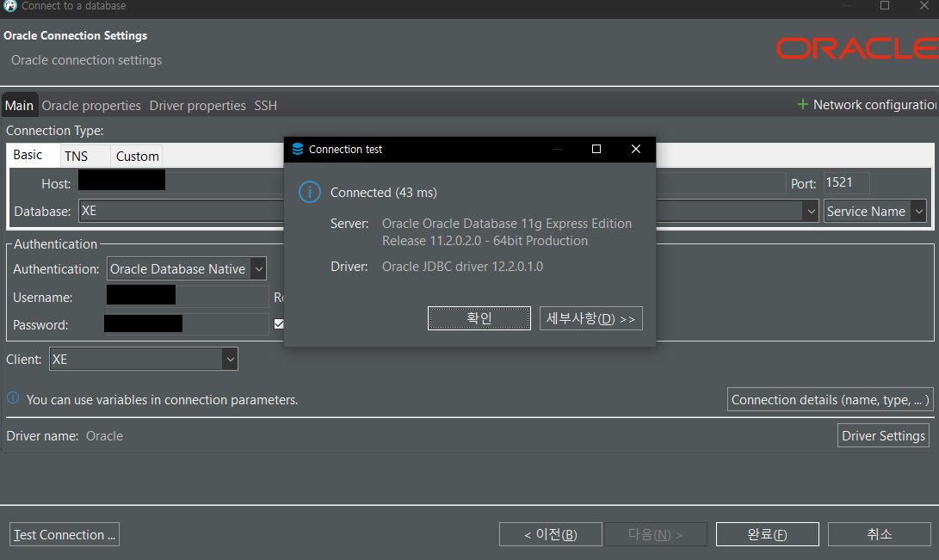Cancel with the 취소 button
Viewport: 939px width, 560px height.
(879, 534)
